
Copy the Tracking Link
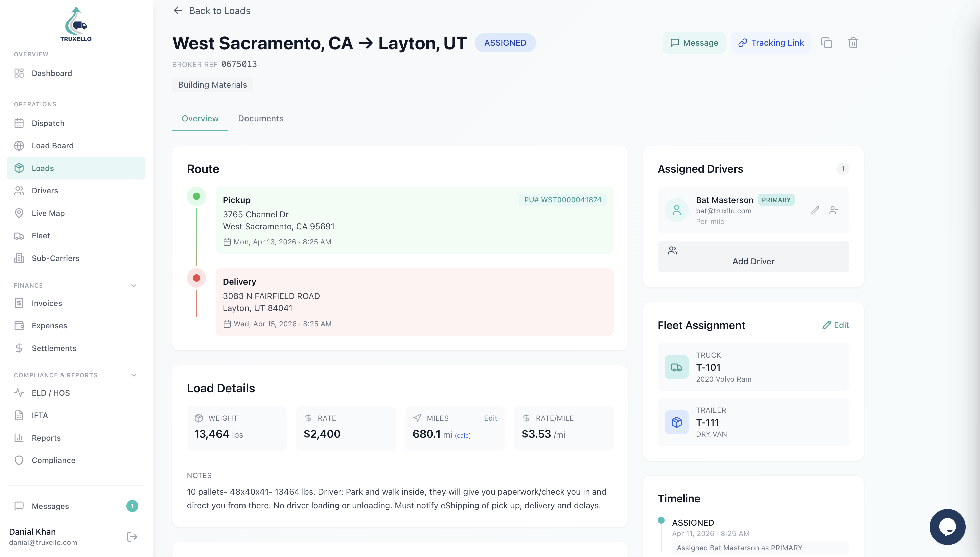click(771, 42)
